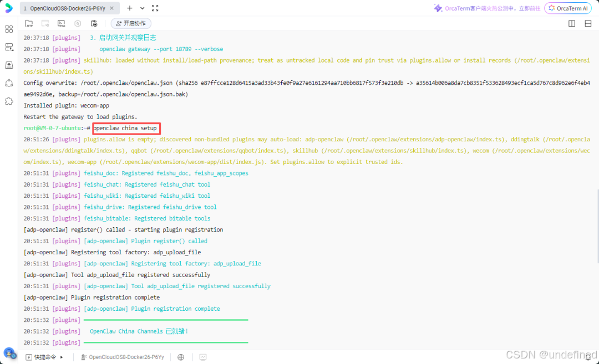
Task: Click the globe network icon in status bar
Action: [181, 357]
